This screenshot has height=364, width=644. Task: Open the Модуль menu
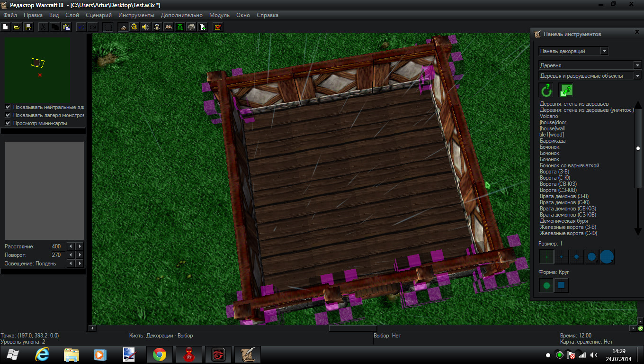click(x=219, y=15)
